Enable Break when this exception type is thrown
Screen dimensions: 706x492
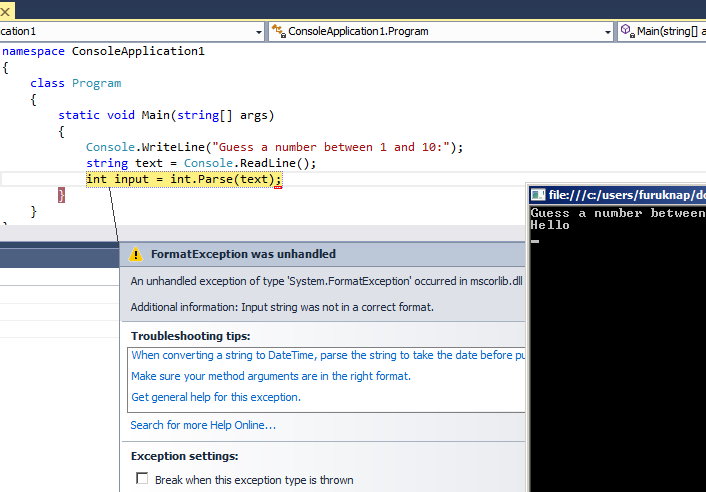[142, 478]
